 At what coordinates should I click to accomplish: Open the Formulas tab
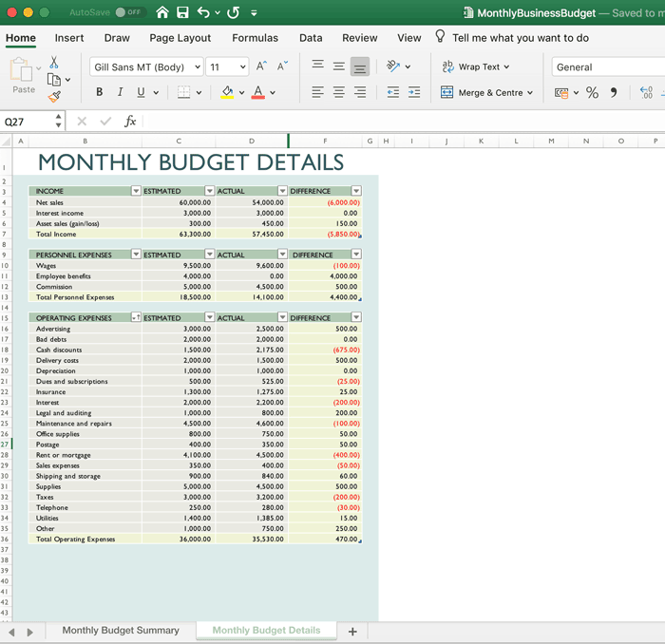pyautogui.click(x=255, y=38)
